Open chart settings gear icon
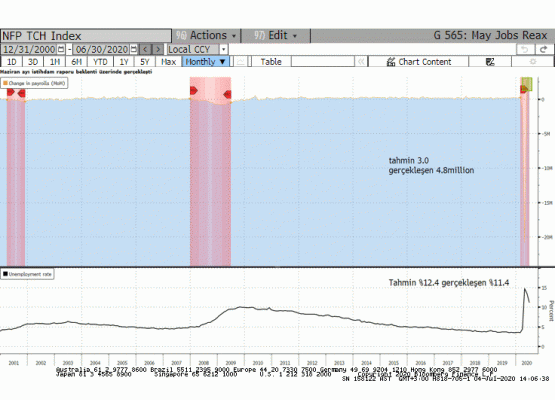 coord(533,62)
